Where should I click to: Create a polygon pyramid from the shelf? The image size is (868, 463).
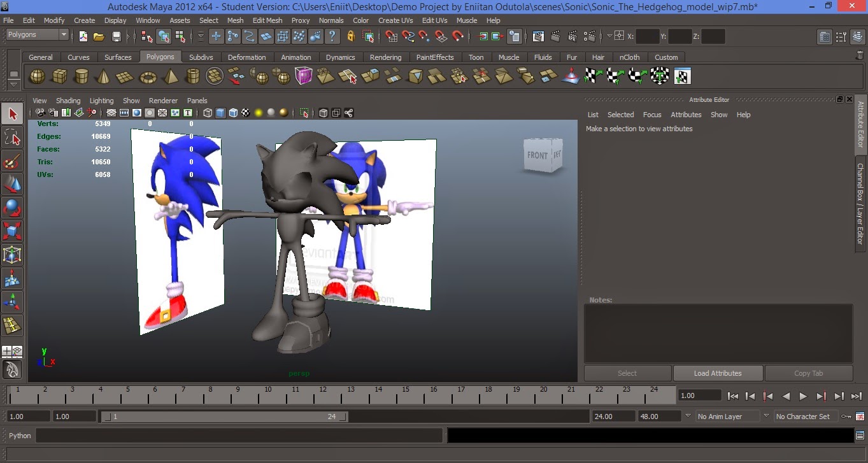(x=170, y=77)
